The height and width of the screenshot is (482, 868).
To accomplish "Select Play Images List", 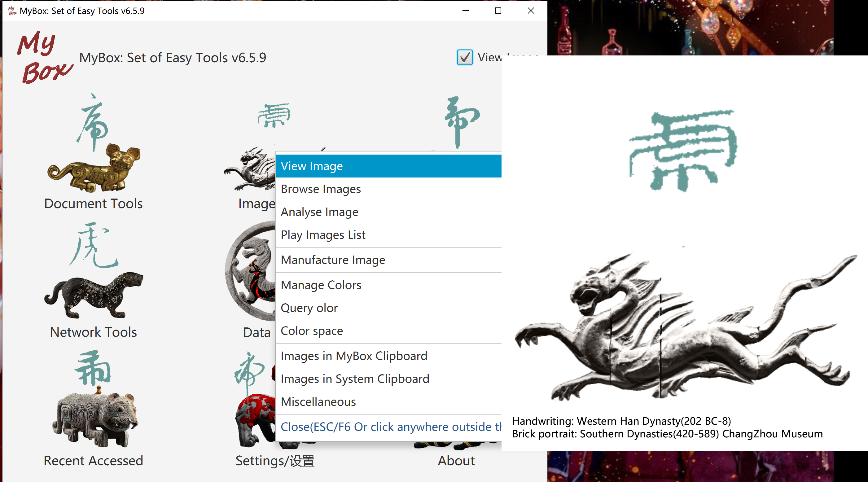I will coord(388,234).
